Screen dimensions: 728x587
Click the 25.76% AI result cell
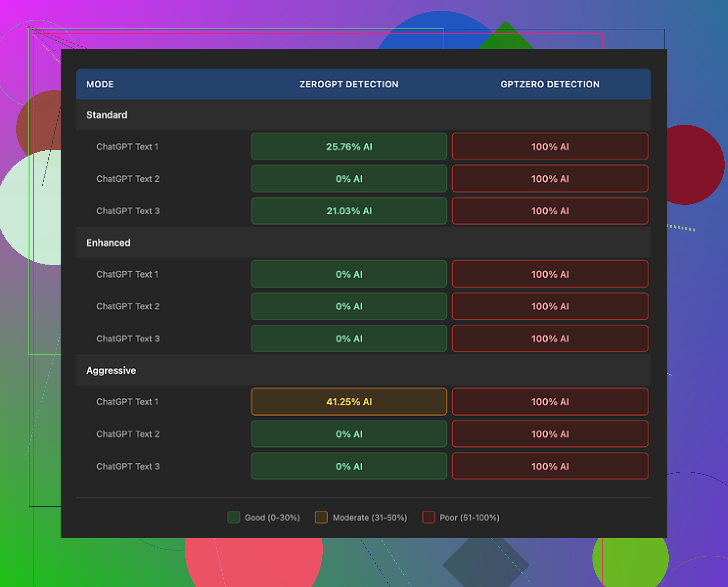point(349,147)
